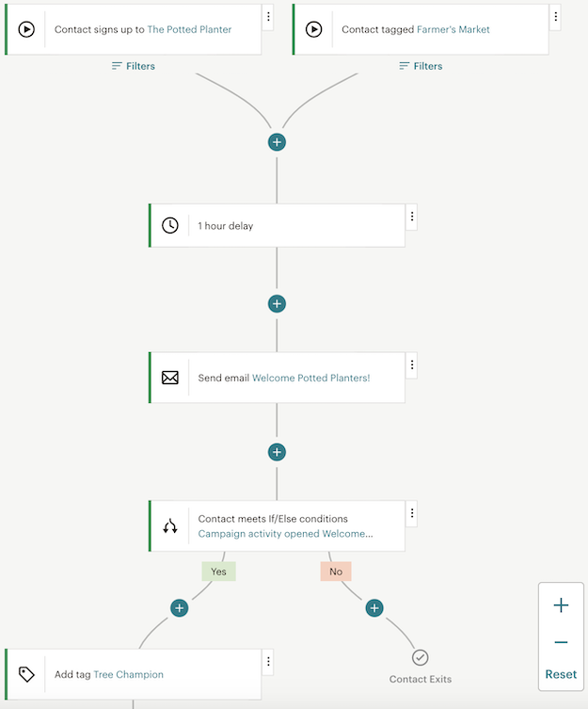Screen dimensions: 588x709
Task: Click the If/Else branch split icon
Action: tap(170, 526)
